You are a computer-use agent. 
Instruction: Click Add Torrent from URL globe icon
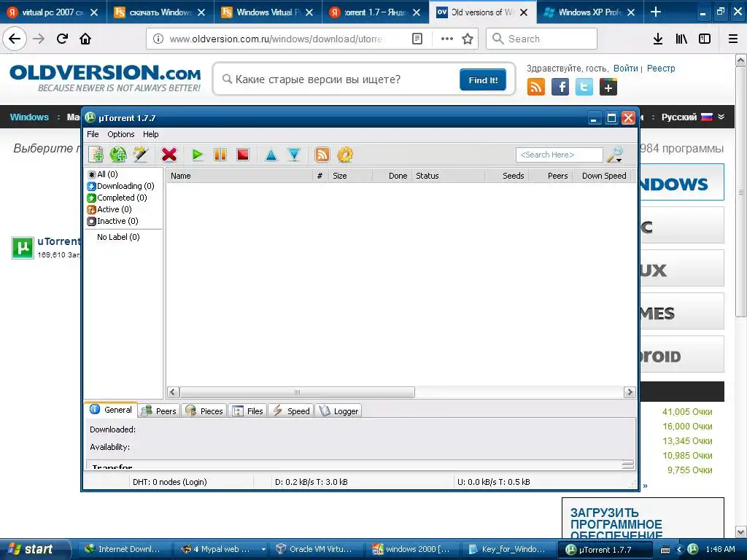point(118,155)
